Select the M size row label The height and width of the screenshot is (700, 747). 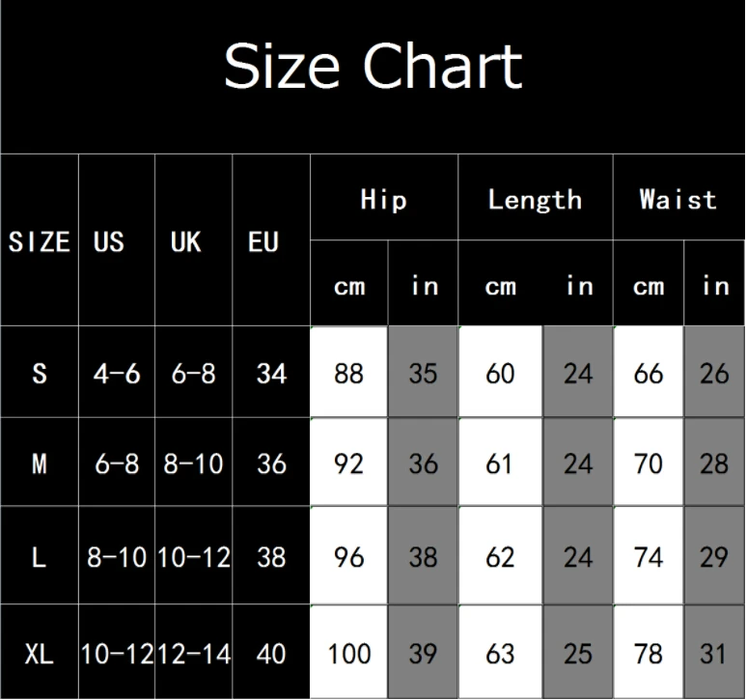pyautogui.click(x=39, y=462)
